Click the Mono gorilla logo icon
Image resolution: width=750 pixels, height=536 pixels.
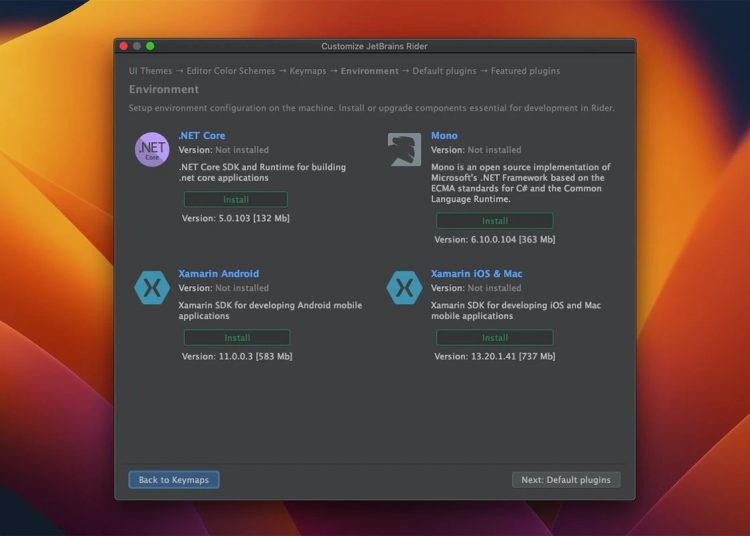pyautogui.click(x=404, y=149)
